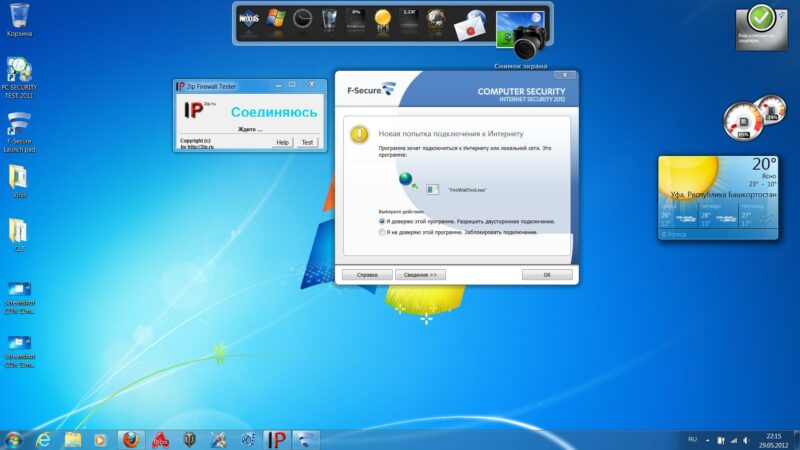Click the recycle bin icon in the dock
This screenshot has height=450, width=800.
(x=329, y=20)
